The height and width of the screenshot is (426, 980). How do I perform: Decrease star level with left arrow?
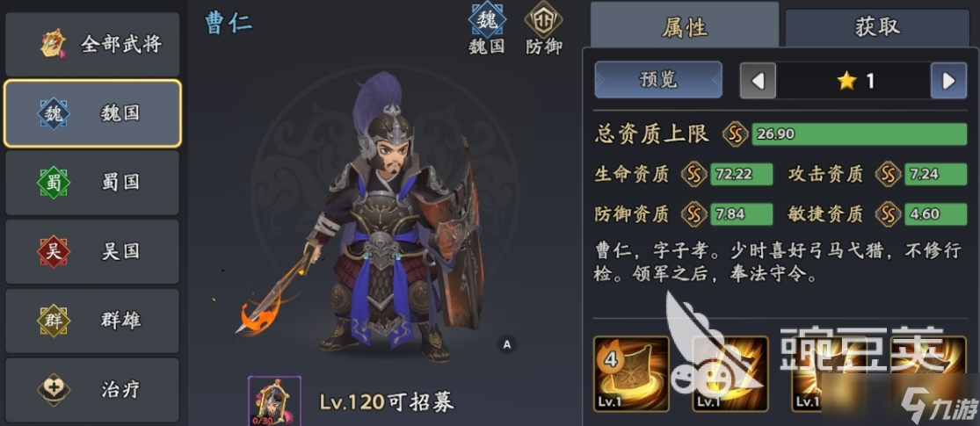tap(758, 81)
